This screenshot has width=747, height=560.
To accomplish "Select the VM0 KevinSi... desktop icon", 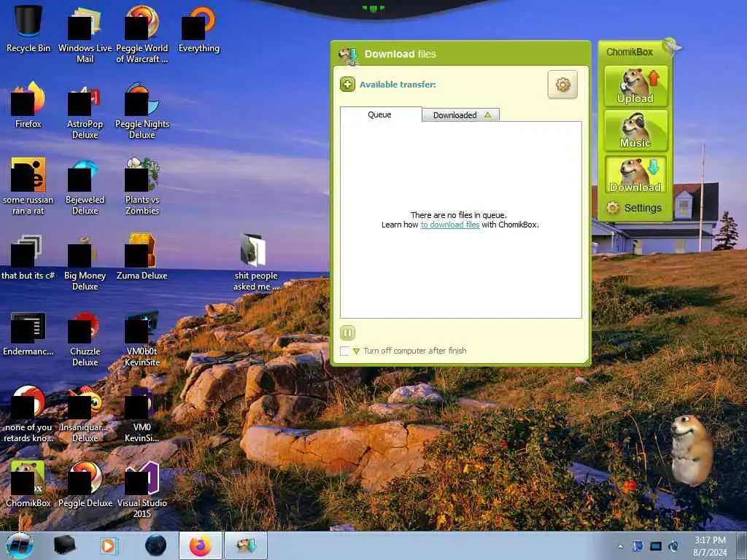I will [x=142, y=413].
